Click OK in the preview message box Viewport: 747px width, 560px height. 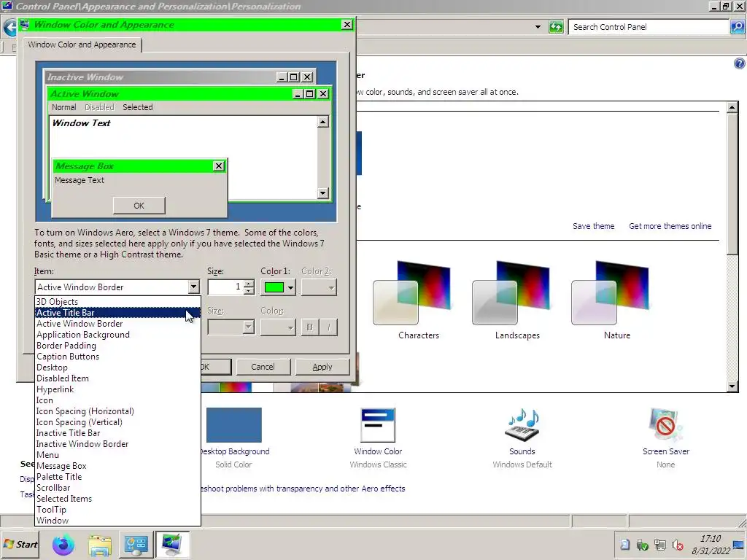point(139,206)
